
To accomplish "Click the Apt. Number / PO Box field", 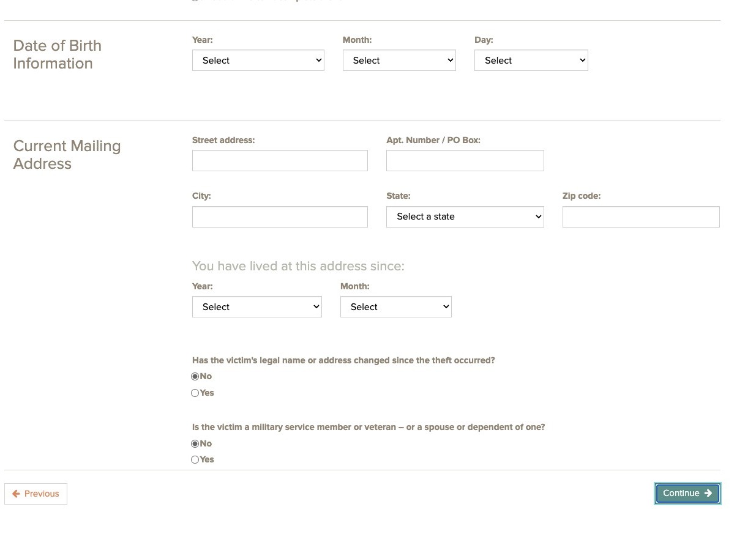I will coord(465,161).
